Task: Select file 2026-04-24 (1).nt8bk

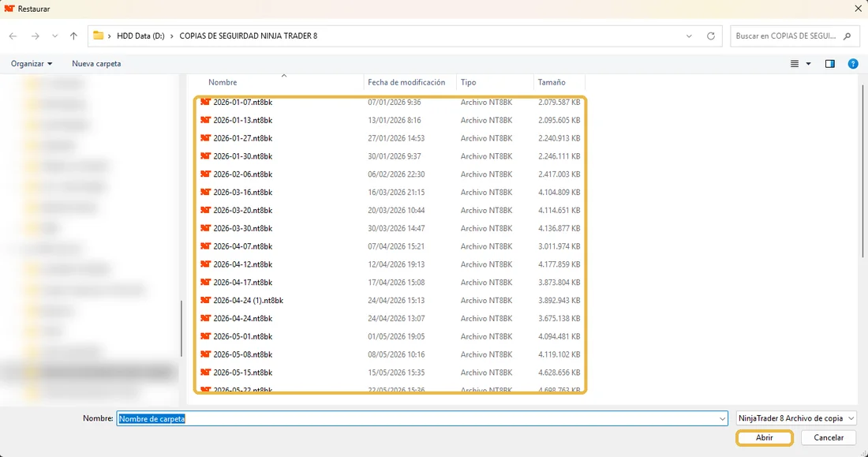Action: point(248,300)
